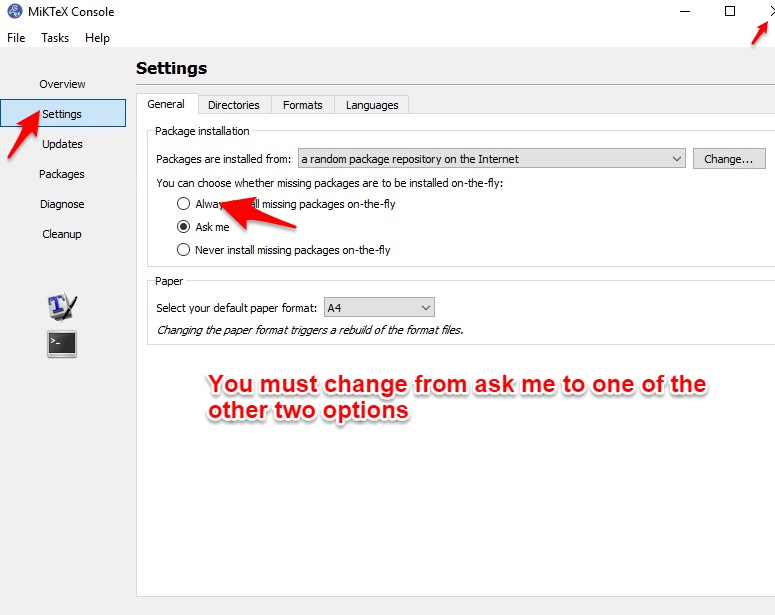Open the File menu

point(16,38)
